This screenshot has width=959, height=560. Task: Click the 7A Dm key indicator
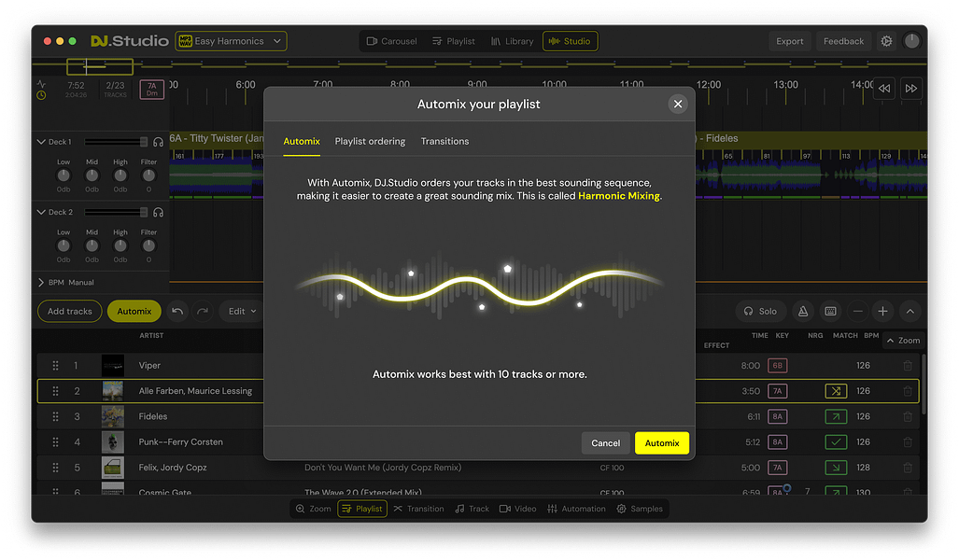pyautogui.click(x=151, y=90)
